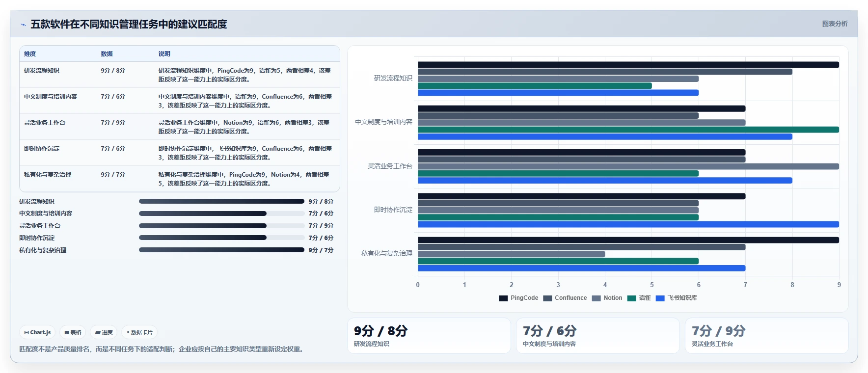
Task: Click the 维度 table column header
Action: (x=30, y=54)
